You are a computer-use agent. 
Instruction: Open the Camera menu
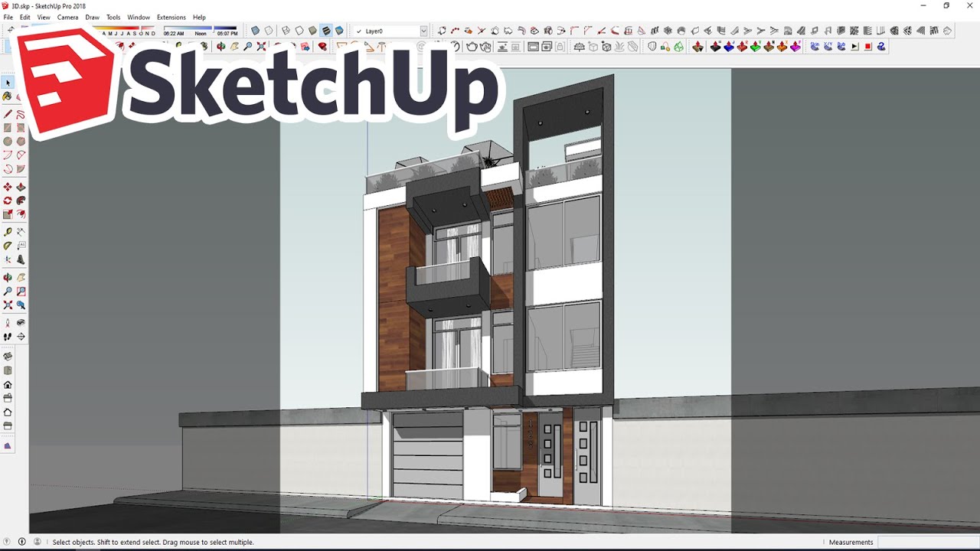[x=67, y=17]
